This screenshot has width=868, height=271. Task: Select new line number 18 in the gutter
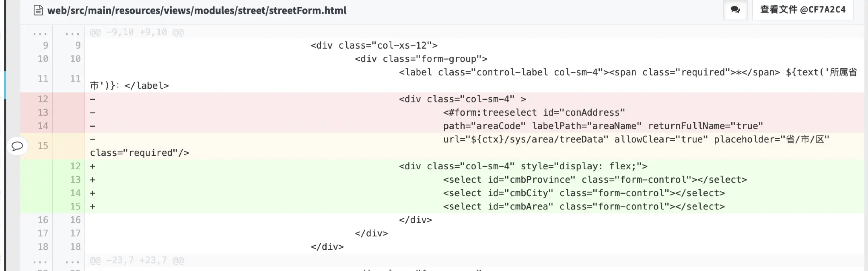(x=75, y=247)
